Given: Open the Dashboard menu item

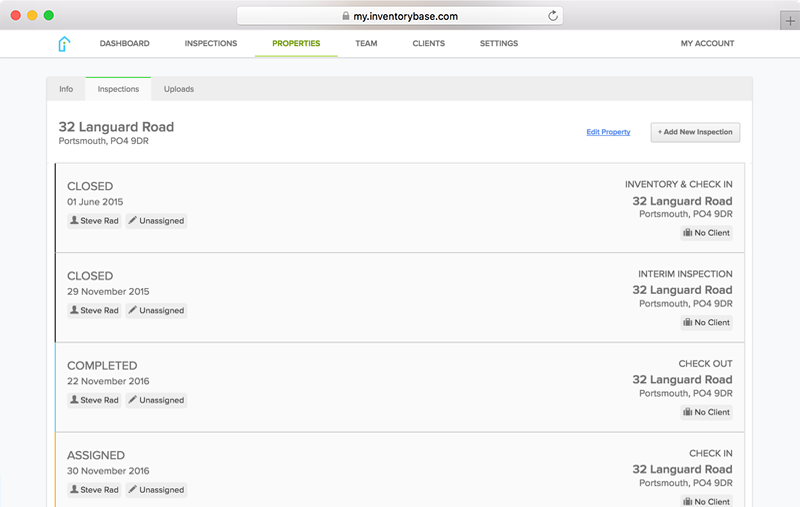Looking at the screenshot, I should coord(124,43).
